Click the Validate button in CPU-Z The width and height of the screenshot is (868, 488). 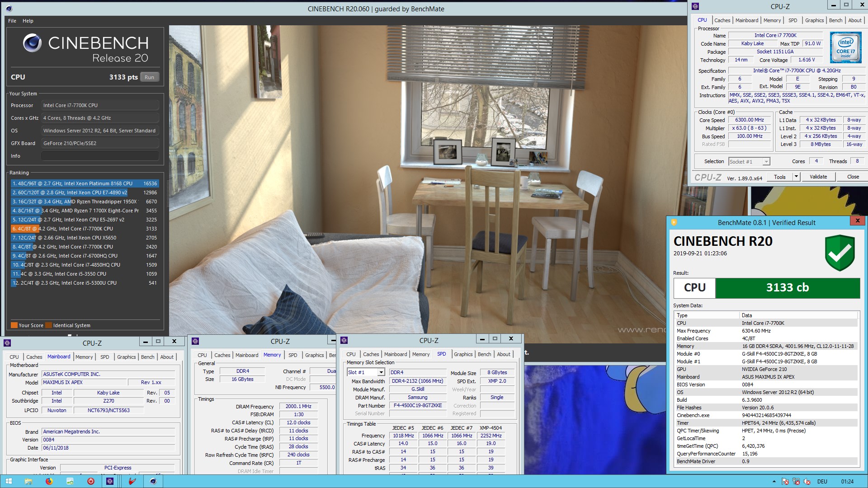(818, 177)
